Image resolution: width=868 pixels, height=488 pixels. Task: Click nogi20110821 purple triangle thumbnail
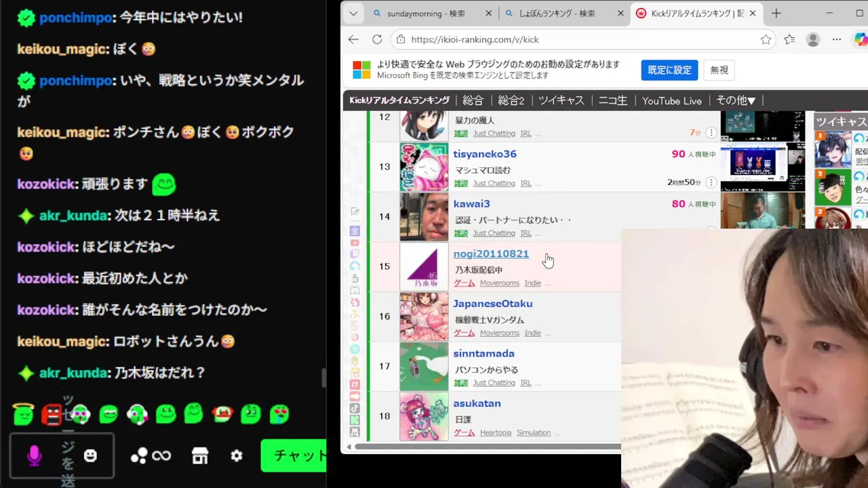[424, 266]
